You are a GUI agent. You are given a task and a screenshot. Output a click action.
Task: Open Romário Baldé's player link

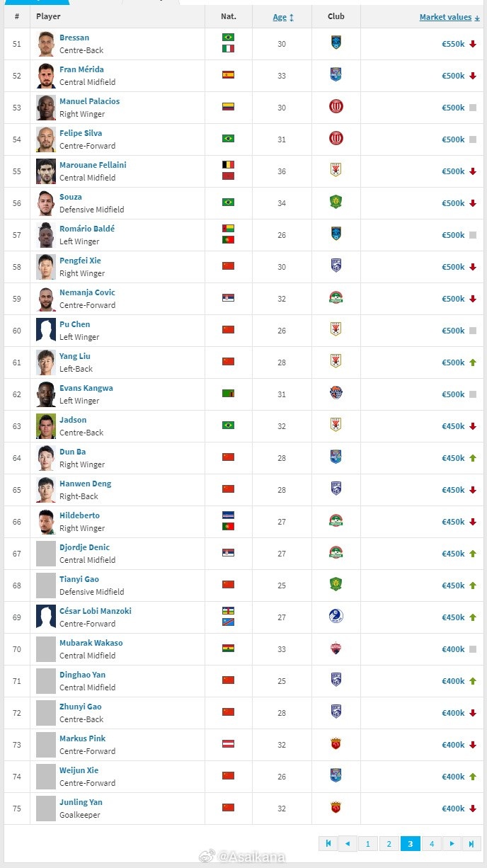87,229
